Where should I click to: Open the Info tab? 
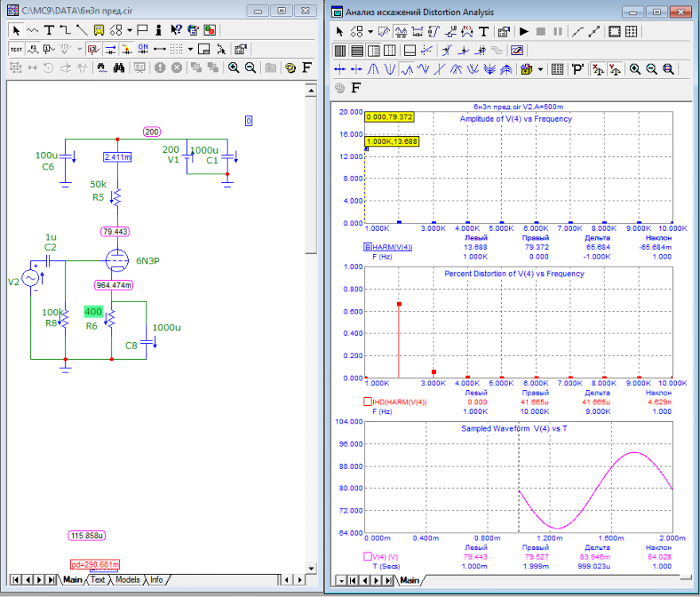157,579
